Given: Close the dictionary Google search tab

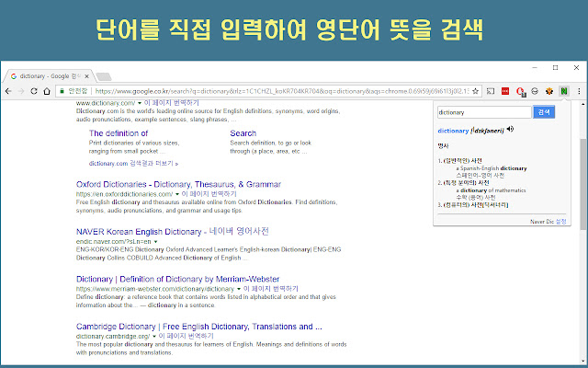Looking at the screenshot, I should [86, 76].
